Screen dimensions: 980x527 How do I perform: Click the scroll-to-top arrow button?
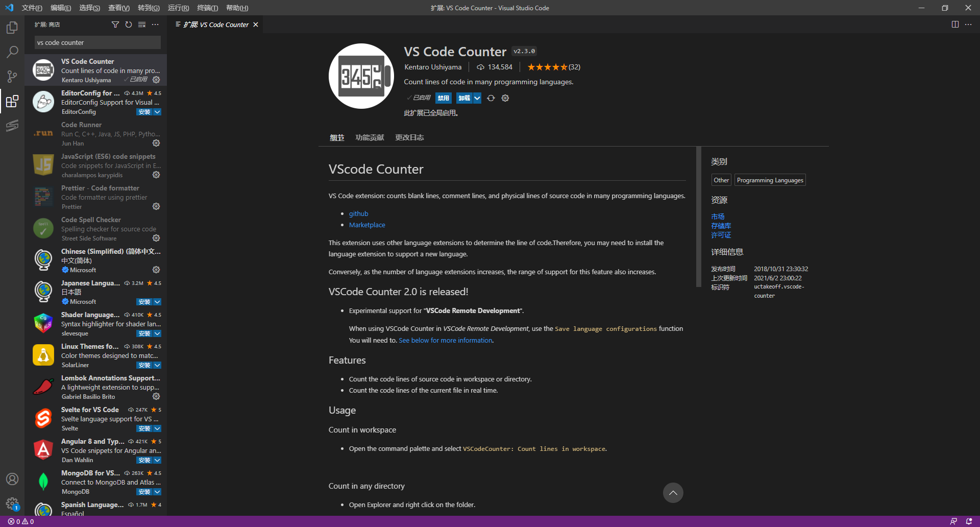tap(673, 493)
